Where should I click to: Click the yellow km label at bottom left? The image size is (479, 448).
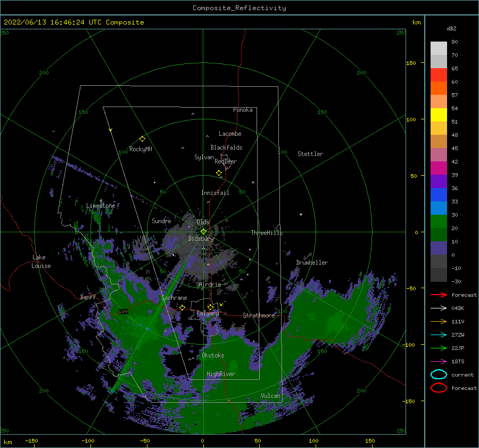[7, 442]
